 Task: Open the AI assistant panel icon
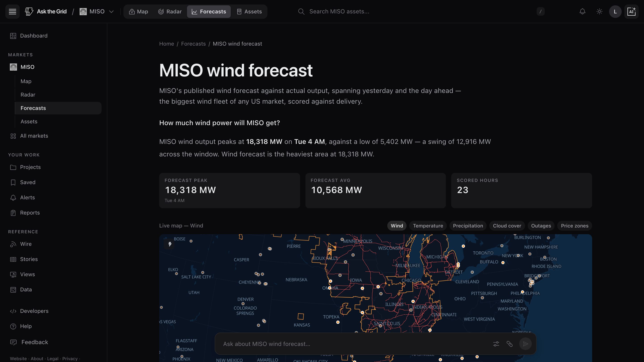click(x=631, y=11)
